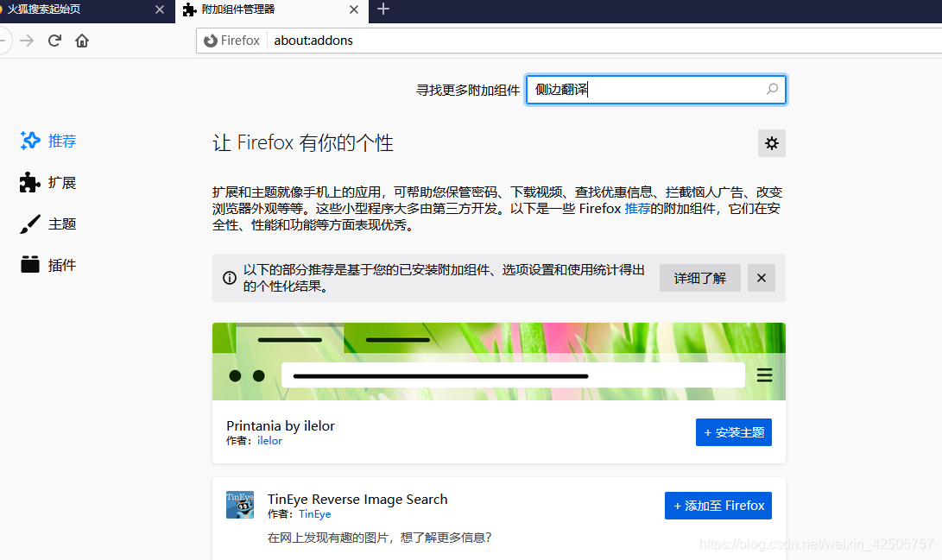Click the TinEye extension icon
Screen dimensions: 942x560
(x=240, y=505)
